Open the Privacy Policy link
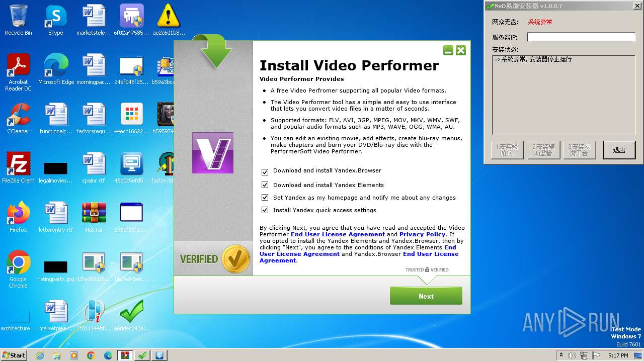644x362 pixels. pos(423,234)
